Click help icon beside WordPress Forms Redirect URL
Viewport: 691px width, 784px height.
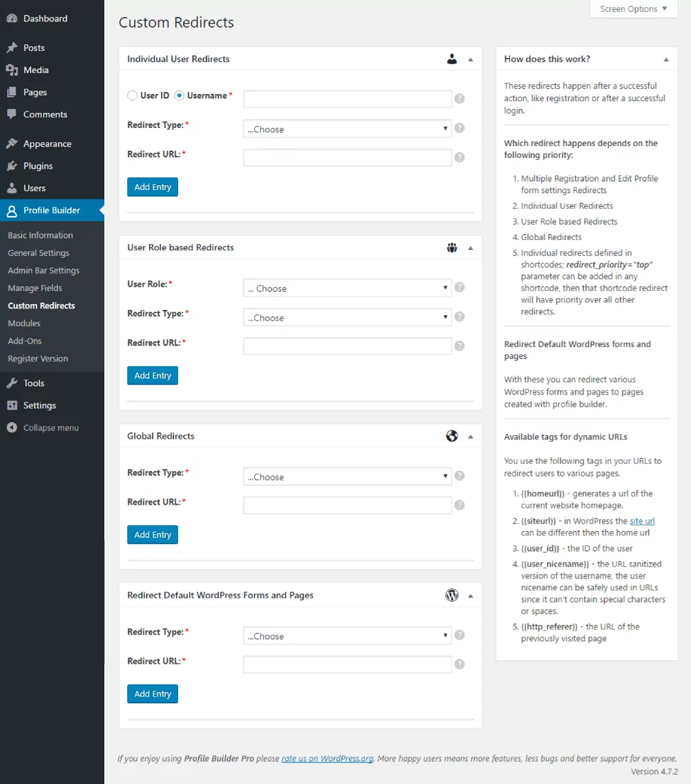460,664
